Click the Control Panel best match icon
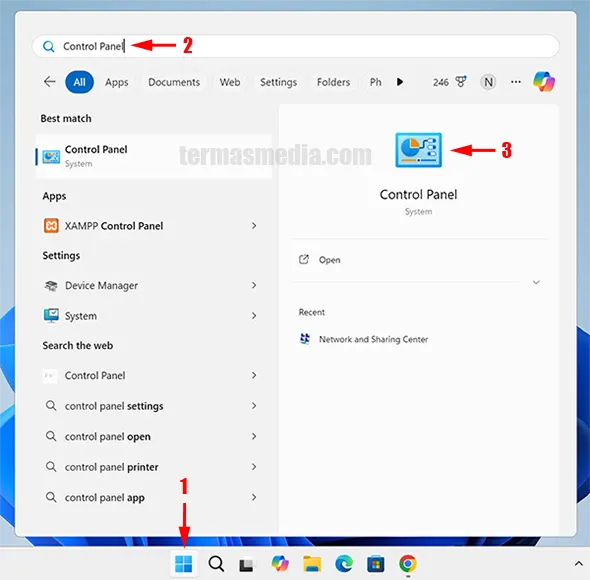This screenshot has height=580, width=590. click(51, 157)
